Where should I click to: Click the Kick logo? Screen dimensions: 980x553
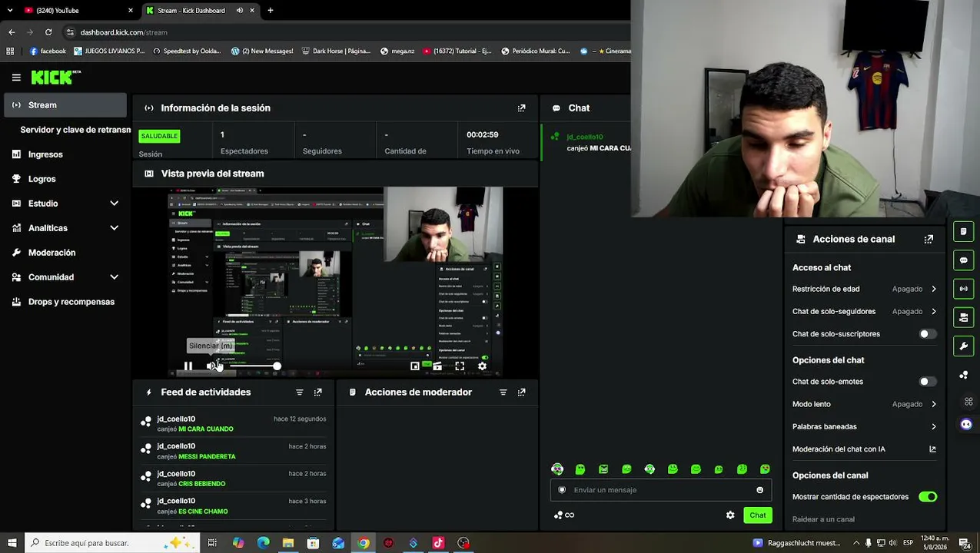54,77
